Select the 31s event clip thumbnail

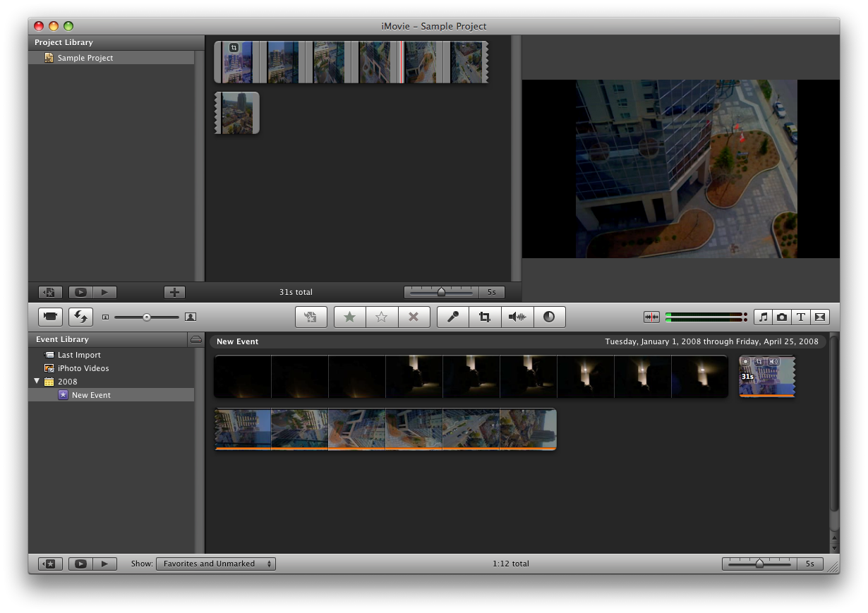pyautogui.click(x=767, y=377)
